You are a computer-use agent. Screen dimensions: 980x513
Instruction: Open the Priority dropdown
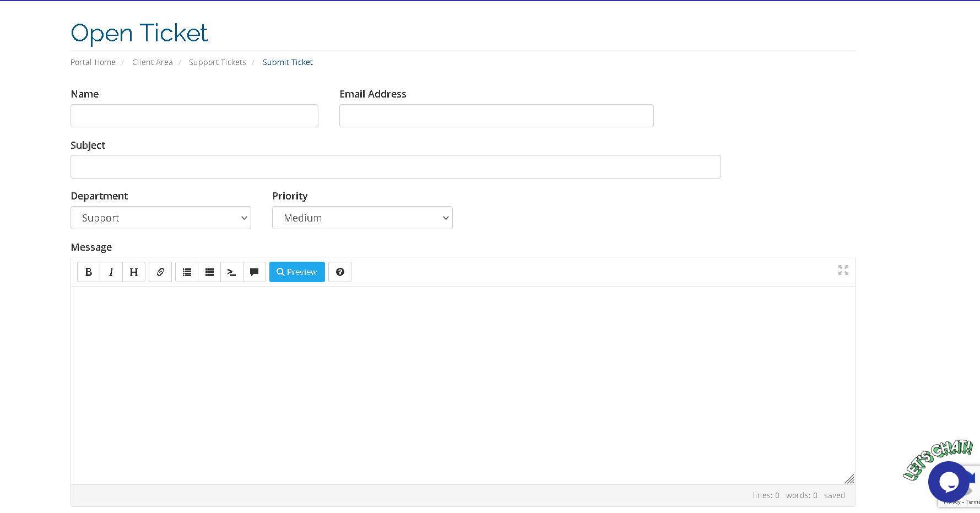coord(362,218)
